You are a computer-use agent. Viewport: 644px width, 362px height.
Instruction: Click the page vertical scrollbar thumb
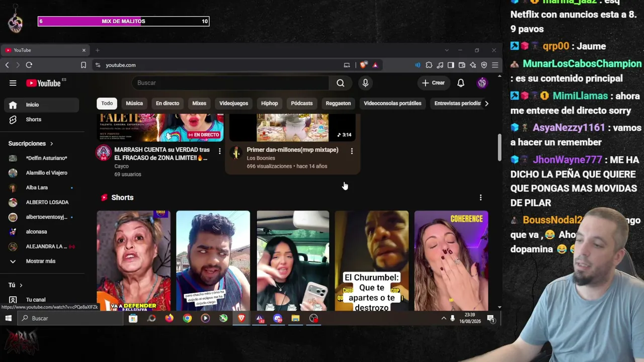click(499, 147)
